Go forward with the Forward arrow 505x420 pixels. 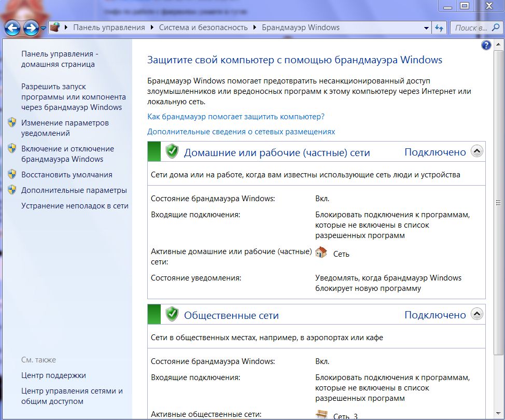click(x=31, y=28)
